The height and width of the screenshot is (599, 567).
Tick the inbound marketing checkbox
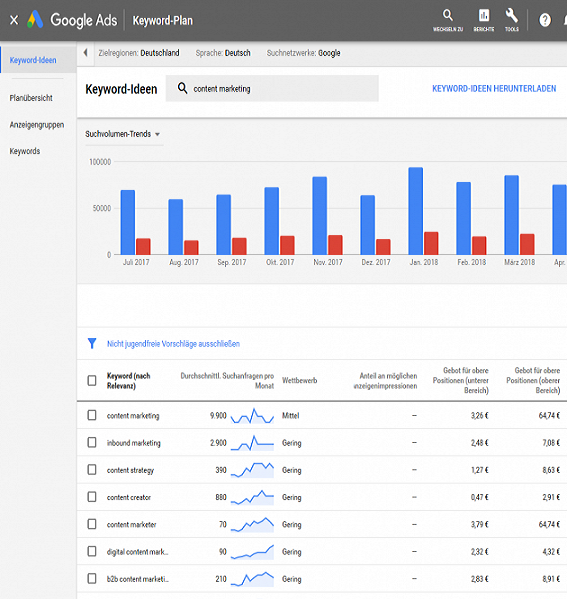pos(92,442)
